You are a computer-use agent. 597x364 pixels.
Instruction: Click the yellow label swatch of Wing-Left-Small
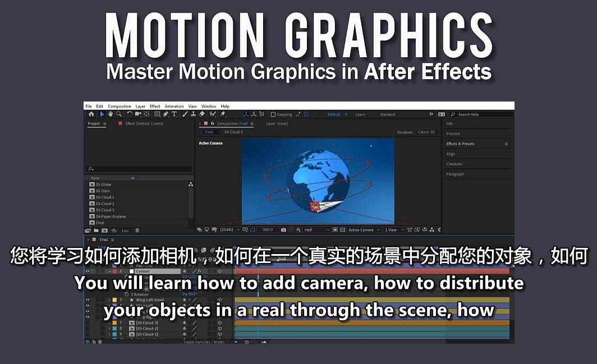point(114,300)
